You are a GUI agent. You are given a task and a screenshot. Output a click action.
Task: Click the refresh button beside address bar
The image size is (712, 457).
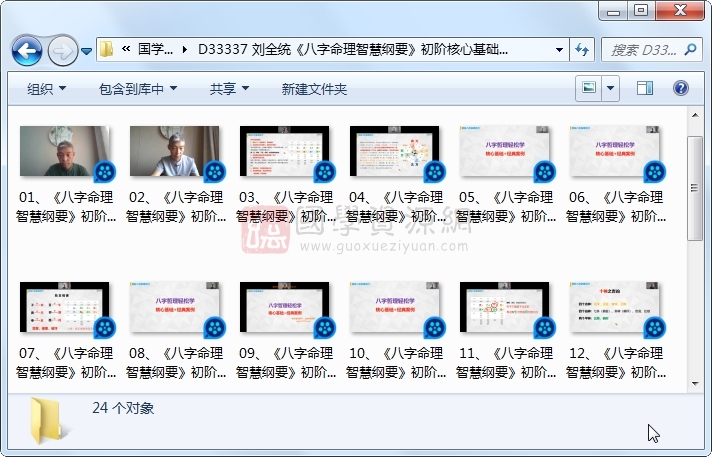[582, 50]
